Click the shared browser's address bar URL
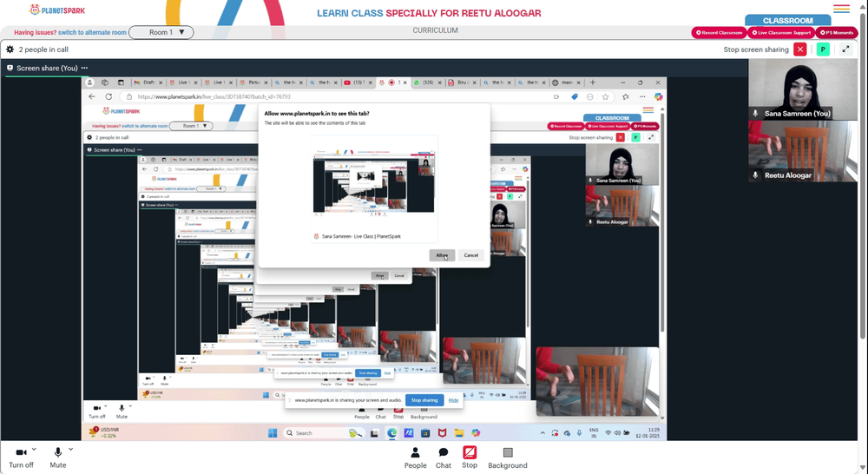The height and width of the screenshot is (474, 868). 214,96
